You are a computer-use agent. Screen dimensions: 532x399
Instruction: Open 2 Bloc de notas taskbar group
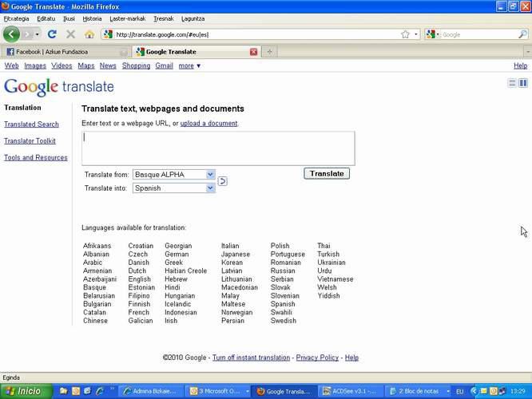419,391
